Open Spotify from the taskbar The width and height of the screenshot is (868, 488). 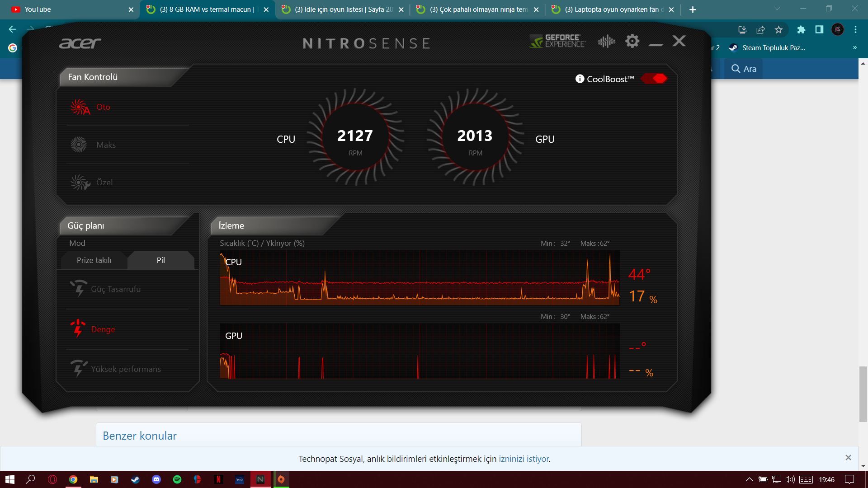pyautogui.click(x=177, y=479)
